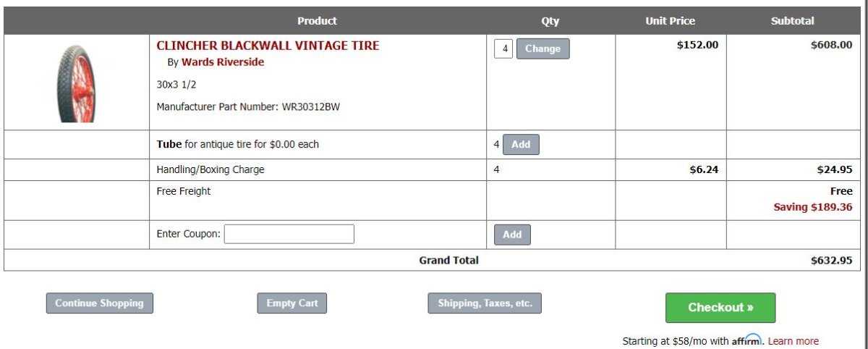868x349 pixels.
Task: Click the Grand Total amount $632.95
Action: pos(830,261)
